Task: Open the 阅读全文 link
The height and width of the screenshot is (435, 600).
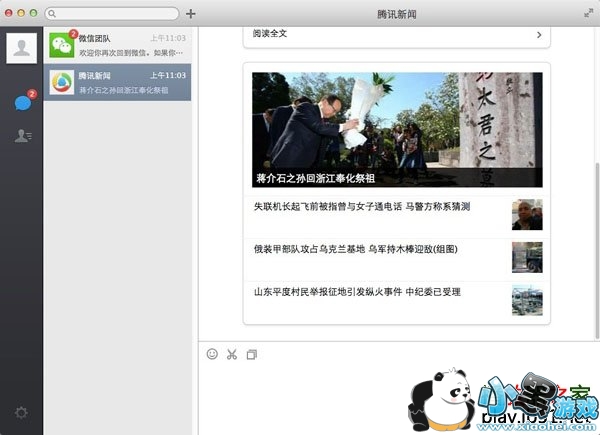Action: coord(270,34)
